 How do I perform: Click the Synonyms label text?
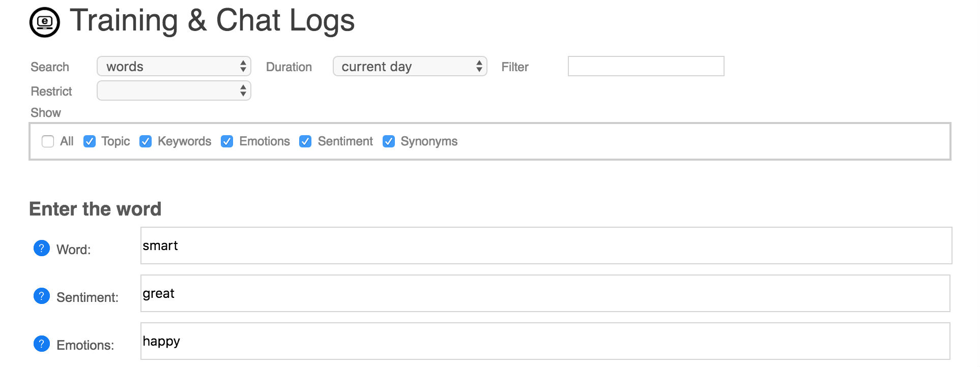point(428,141)
